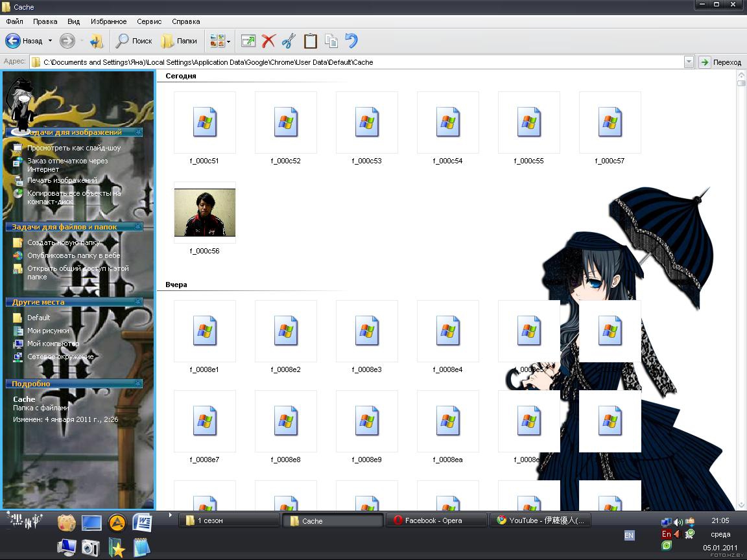
Task: Click the Forward navigation arrow
Action: click(x=67, y=41)
